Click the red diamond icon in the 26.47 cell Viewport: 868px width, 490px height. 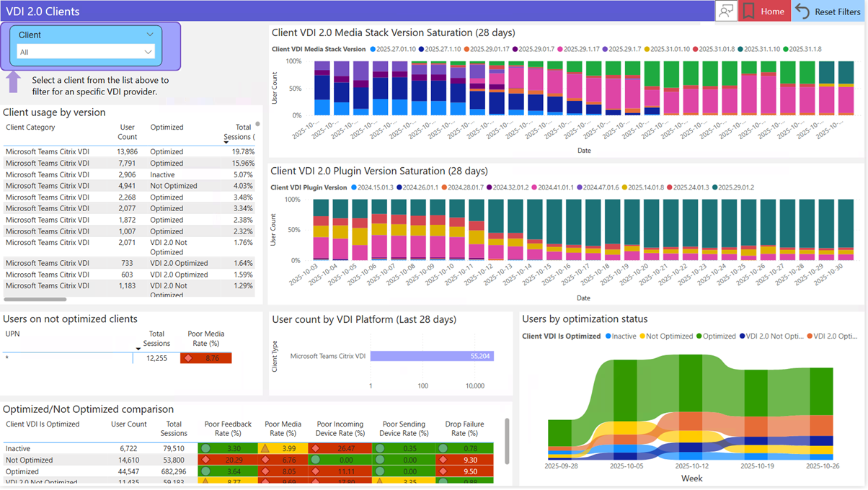click(315, 448)
